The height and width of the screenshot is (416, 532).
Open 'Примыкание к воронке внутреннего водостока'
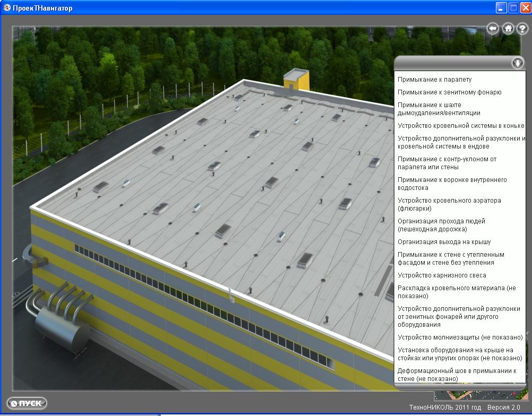click(x=452, y=184)
